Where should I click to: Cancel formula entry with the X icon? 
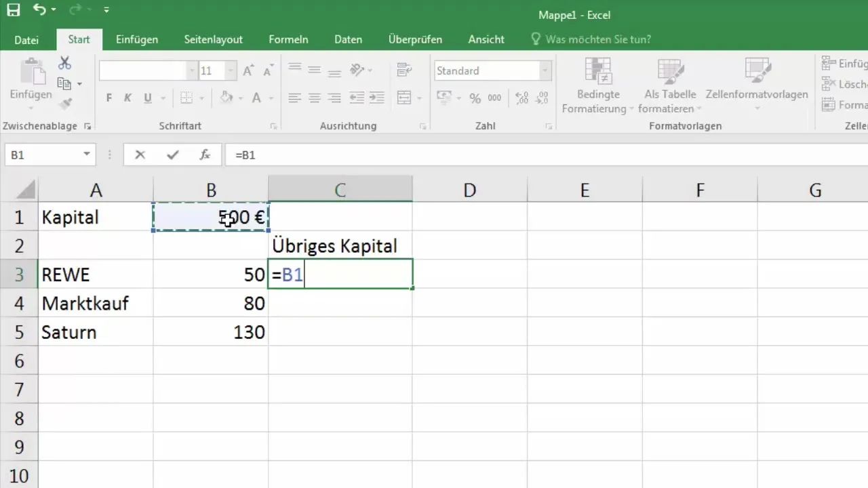[x=140, y=155]
